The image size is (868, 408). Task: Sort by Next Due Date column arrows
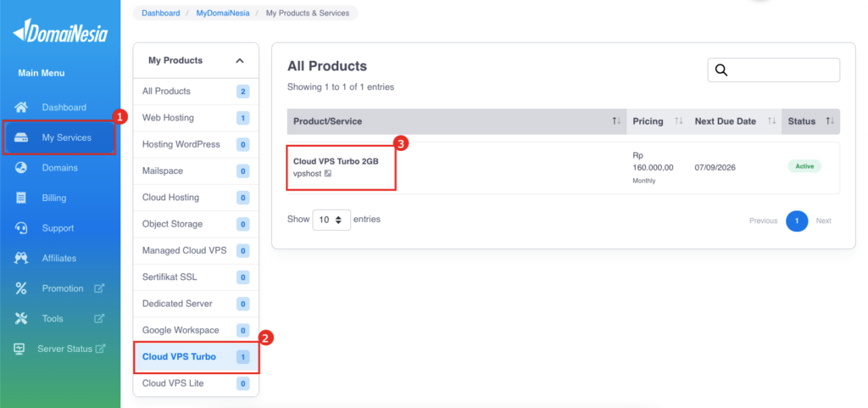[x=771, y=121]
